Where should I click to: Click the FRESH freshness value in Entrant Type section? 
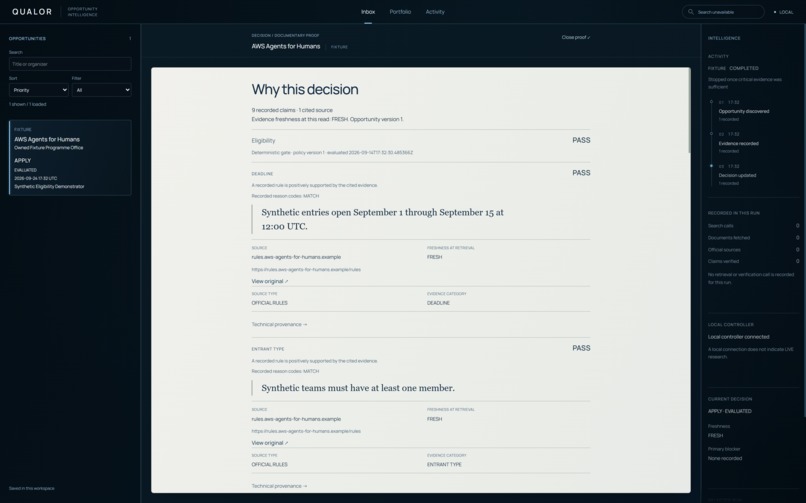pyautogui.click(x=434, y=419)
